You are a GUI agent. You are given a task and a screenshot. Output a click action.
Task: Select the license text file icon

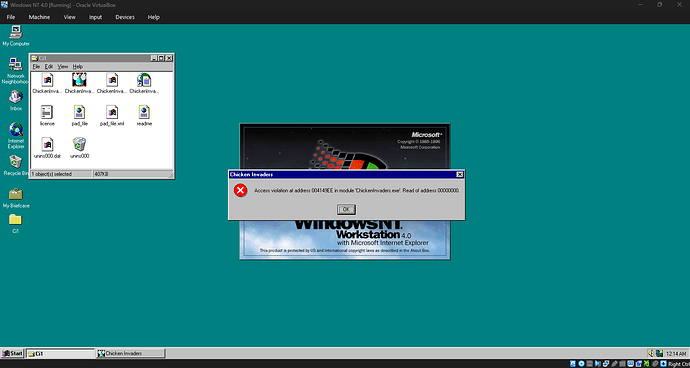coord(47,112)
